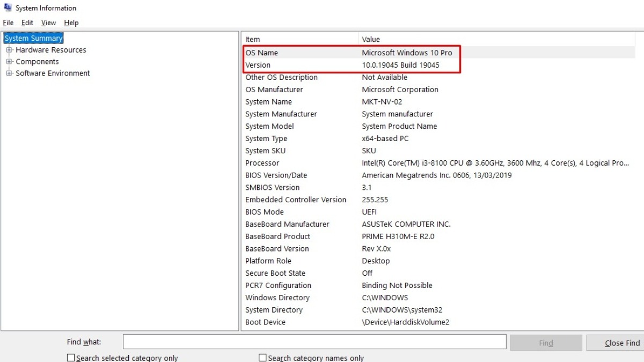Screen dimensions: 644x362
Task: Open the Edit menu
Action: point(27,23)
